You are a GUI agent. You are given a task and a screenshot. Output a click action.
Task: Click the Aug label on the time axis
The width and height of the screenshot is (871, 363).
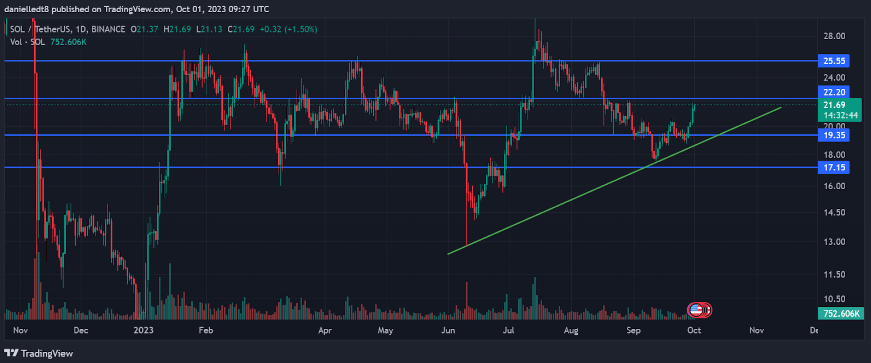pyautogui.click(x=570, y=330)
